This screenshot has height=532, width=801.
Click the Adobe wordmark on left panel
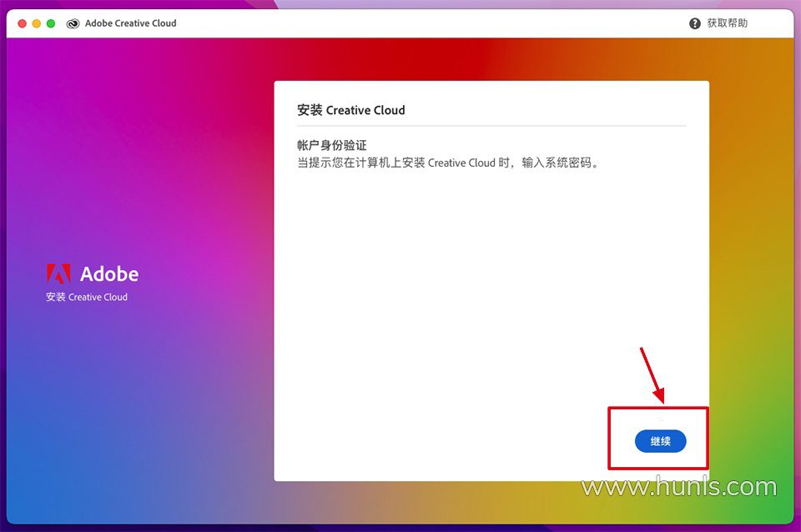pos(109,274)
